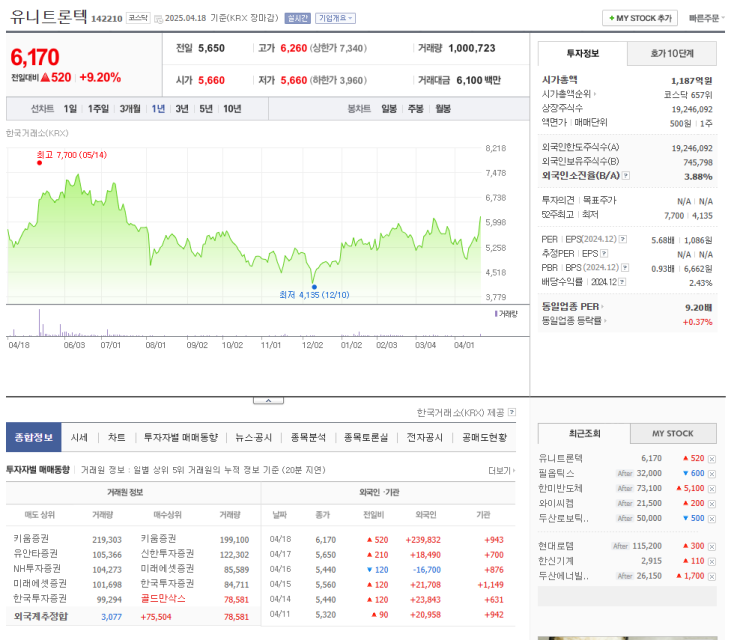This screenshot has width=743, height=640.
Task: Select 주봉 candlestick chart
Action: [x=416, y=109]
